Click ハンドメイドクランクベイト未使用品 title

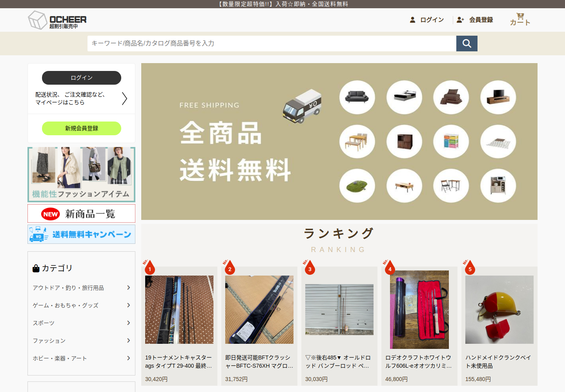(498, 362)
